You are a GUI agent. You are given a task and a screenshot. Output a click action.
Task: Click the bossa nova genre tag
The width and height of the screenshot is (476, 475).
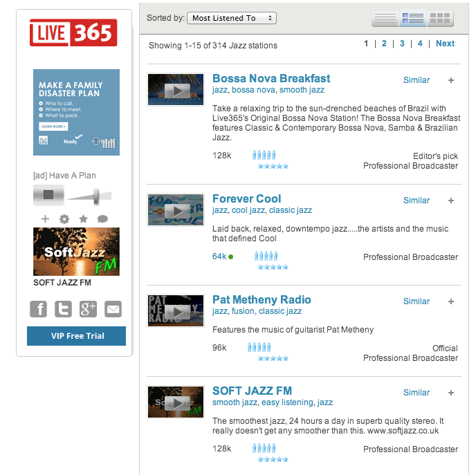pyautogui.click(x=253, y=90)
